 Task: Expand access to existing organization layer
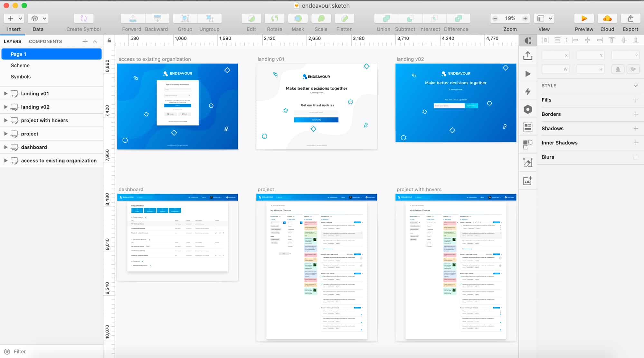(x=5, y=161)
